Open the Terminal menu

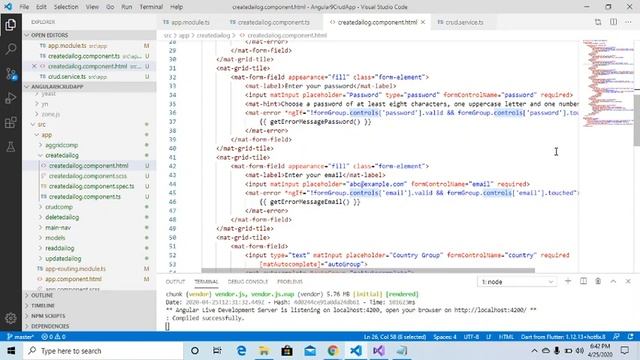pos(151,7)
